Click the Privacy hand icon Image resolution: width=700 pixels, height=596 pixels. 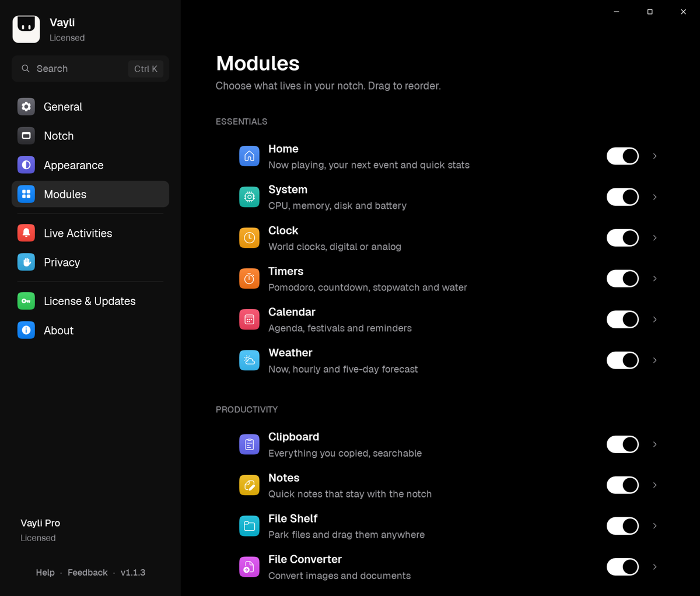(x=26, y=262)
